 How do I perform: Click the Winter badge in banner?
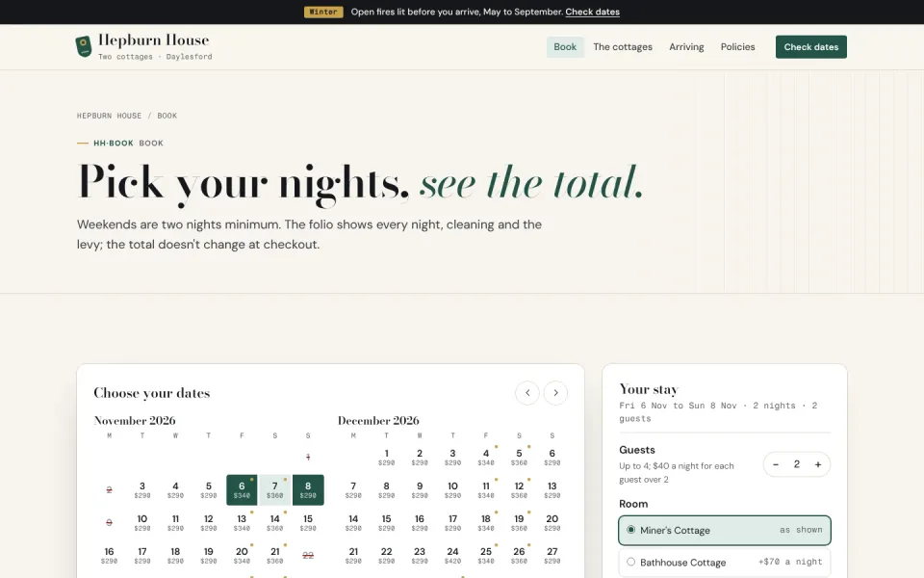click(x=323, y=12)
